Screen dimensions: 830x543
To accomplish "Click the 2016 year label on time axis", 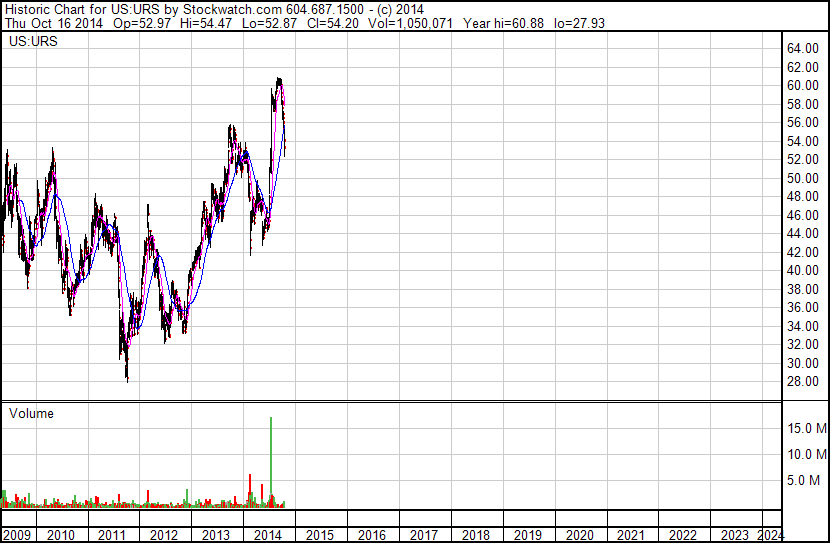I will tap(372, 535).
